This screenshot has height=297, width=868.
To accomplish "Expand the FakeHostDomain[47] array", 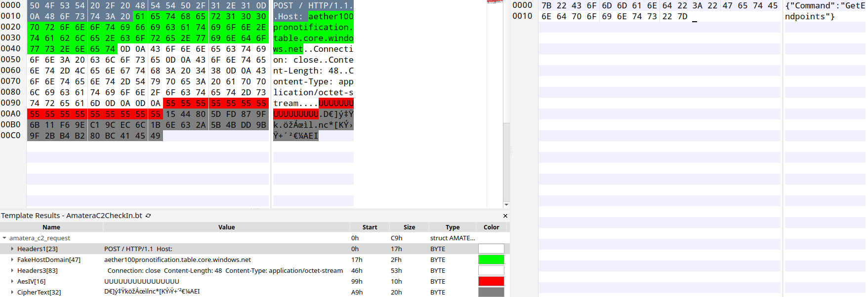I will [x=12, y=260].
